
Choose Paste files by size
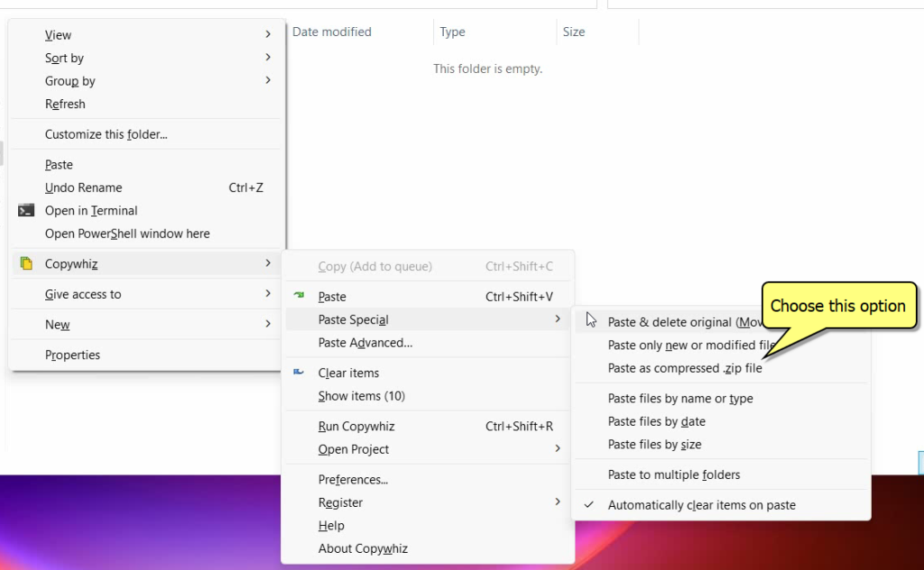656,444
